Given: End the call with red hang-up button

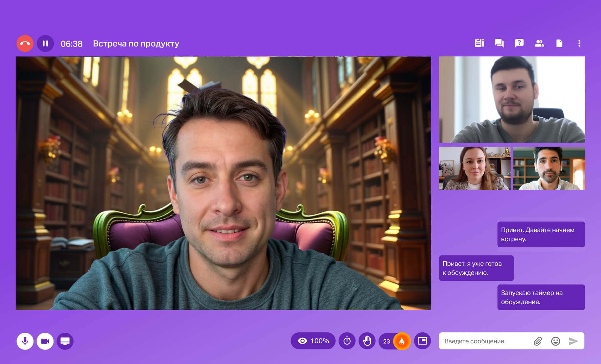Looking at the screenshot, I should 25,43.
